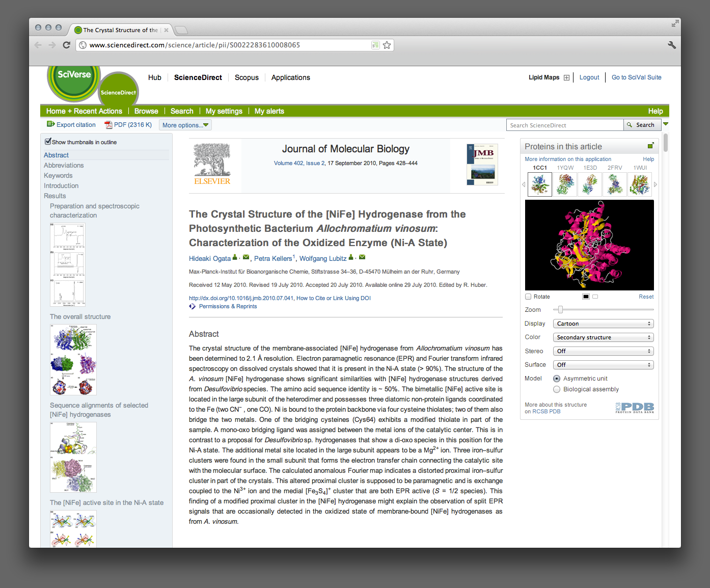Switch to the Scopus tab

coord(247,77)
